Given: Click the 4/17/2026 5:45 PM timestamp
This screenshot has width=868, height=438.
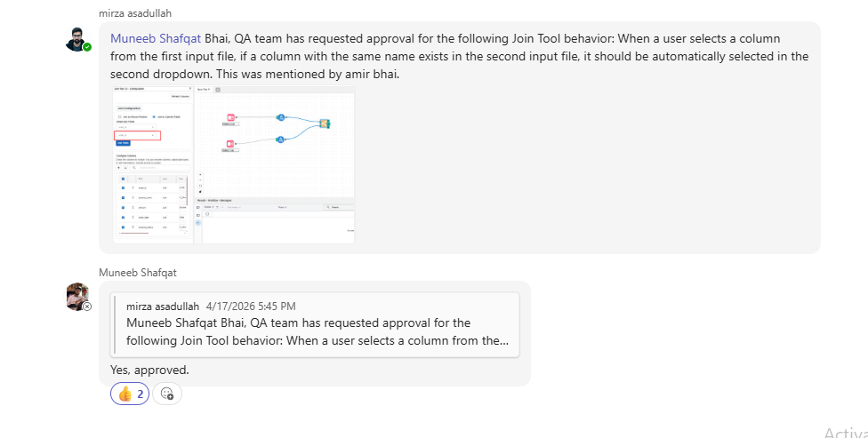Looking at the screenshot, I should (x=251, y=307).
